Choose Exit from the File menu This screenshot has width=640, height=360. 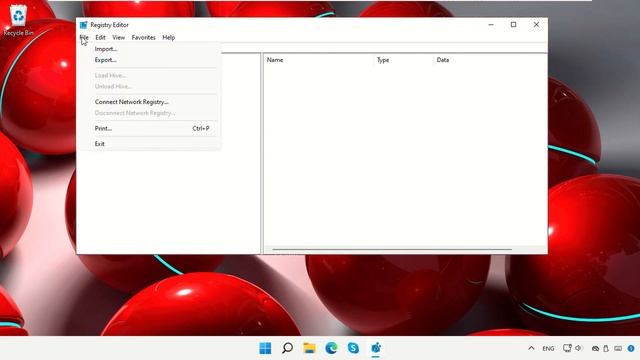coord(150,144)
